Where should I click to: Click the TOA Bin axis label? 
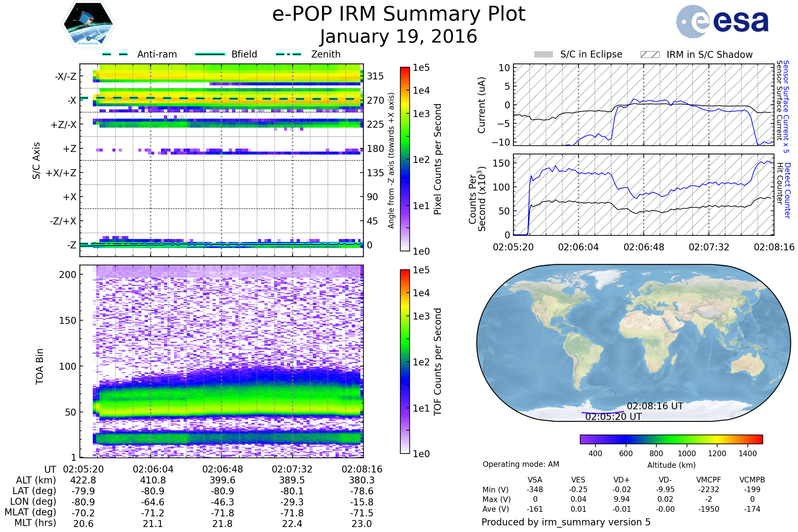pos(40,366)
